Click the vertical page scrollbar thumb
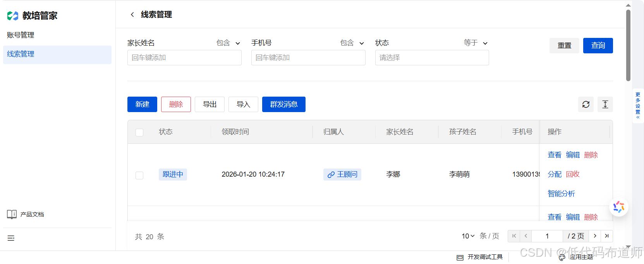 pyautogui.click(x=628, y=45)
